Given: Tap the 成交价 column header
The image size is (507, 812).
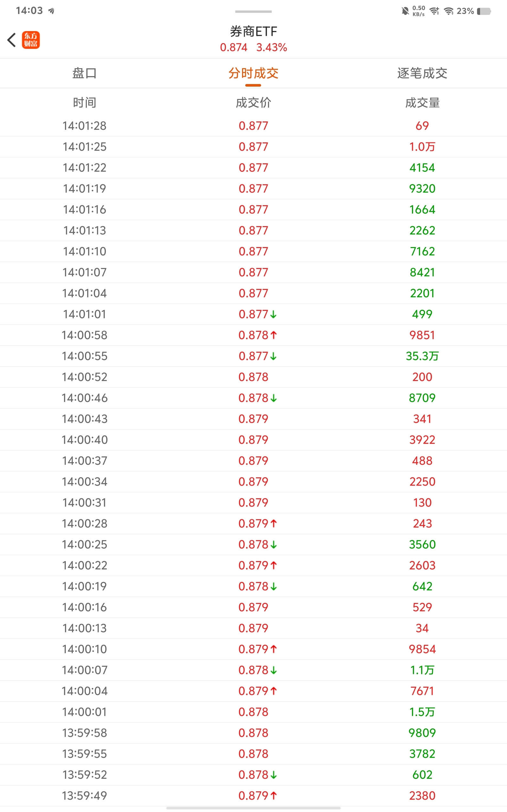Looking at the screenshot, I should (x=253, y=103).
